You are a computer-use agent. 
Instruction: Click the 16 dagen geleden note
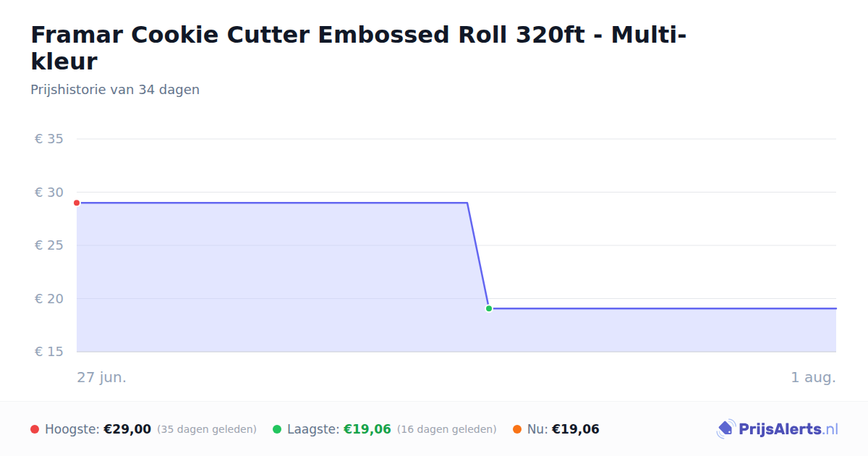447,429
